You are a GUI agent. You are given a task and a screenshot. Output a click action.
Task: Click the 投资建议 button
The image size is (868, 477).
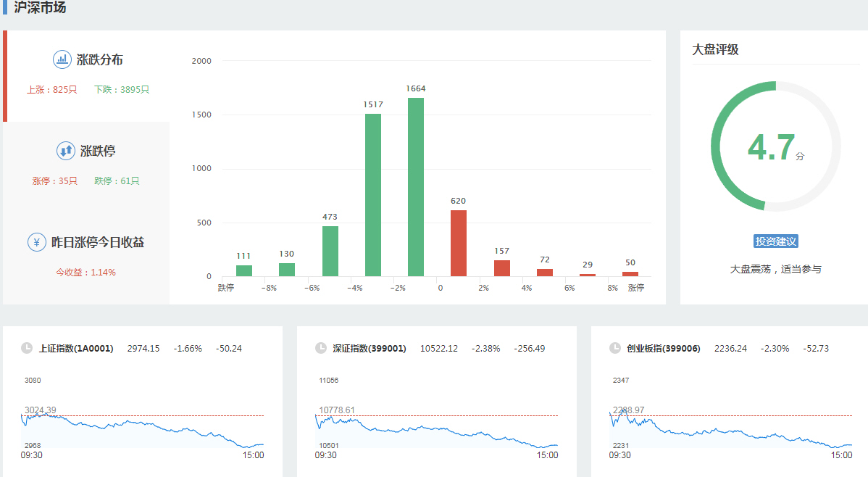point(775,241)
